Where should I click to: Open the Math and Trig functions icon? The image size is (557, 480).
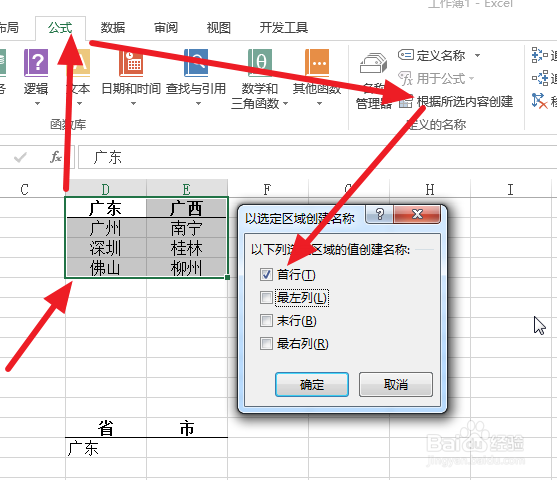coord(260,63)
